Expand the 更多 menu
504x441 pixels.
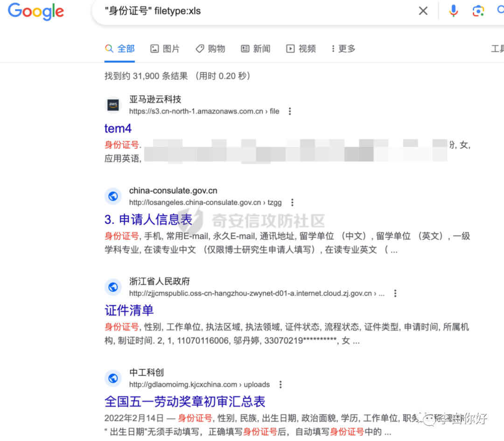(343, 49)
